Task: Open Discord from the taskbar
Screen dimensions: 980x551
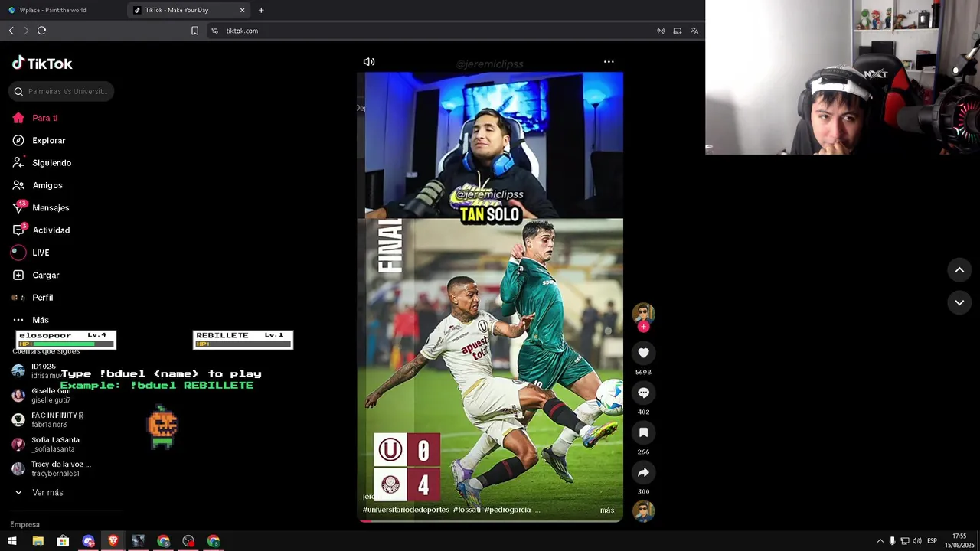Action: (88, 541)
